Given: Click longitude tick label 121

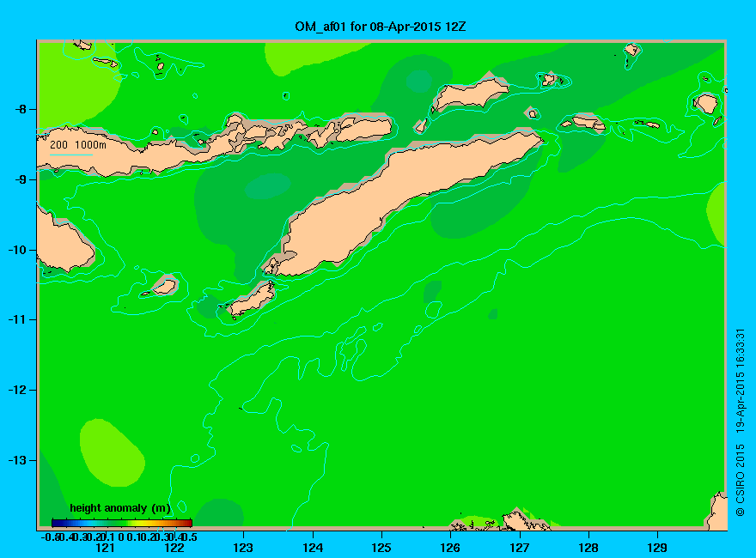Looking at the screenshot, I should [105, 548].
